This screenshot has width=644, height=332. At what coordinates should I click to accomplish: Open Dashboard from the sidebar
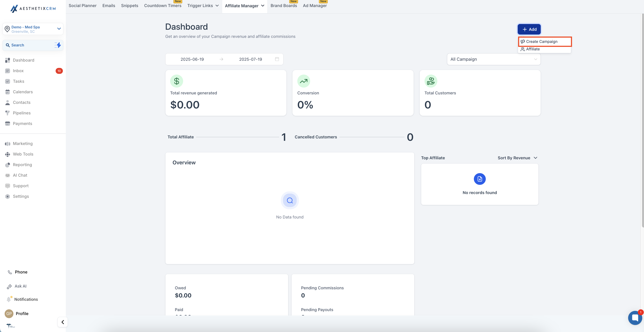24,60
